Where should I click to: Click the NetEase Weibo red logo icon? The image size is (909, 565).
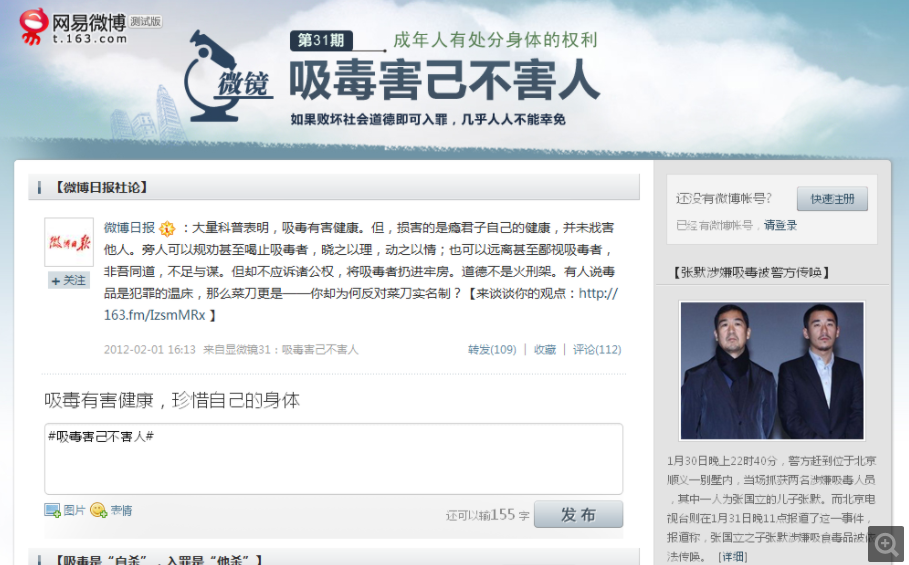[x=34, y=25]
